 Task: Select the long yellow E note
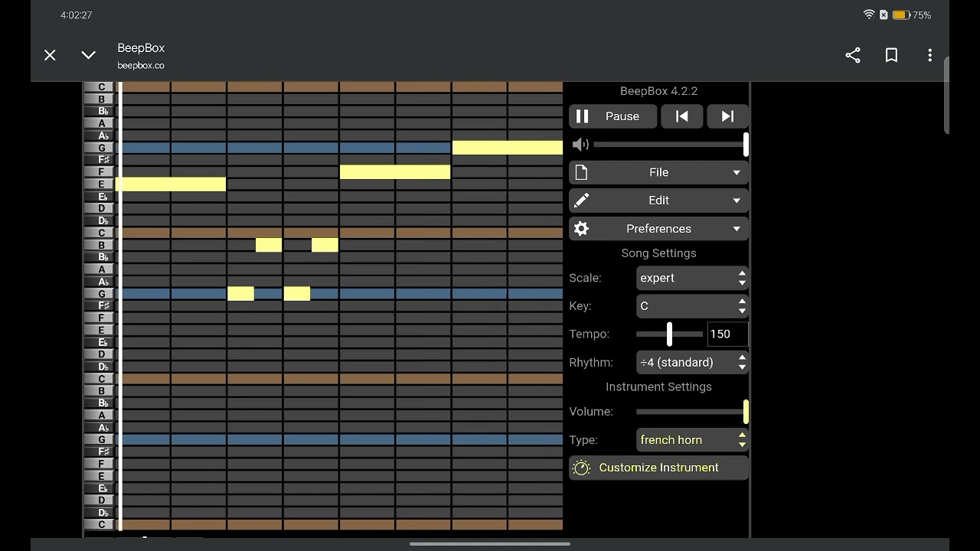171,184
